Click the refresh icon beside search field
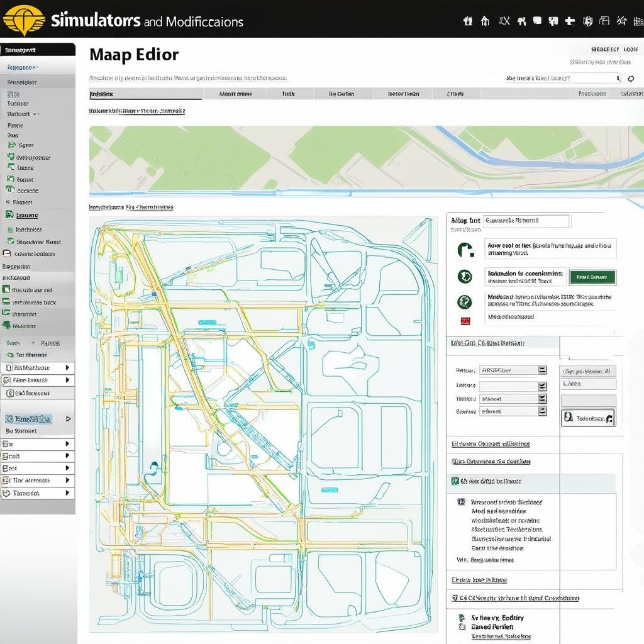The image size is (644, 644). coord(631,79)
